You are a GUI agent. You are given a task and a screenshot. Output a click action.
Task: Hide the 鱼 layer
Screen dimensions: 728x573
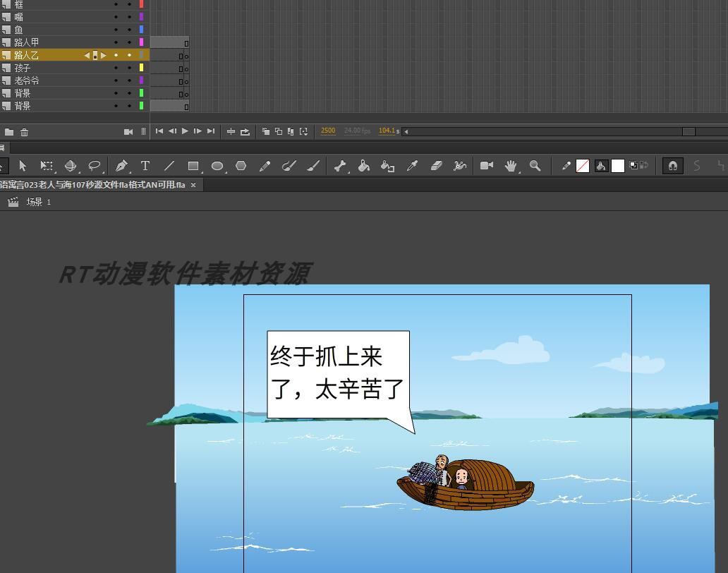[x=115, y=29]
